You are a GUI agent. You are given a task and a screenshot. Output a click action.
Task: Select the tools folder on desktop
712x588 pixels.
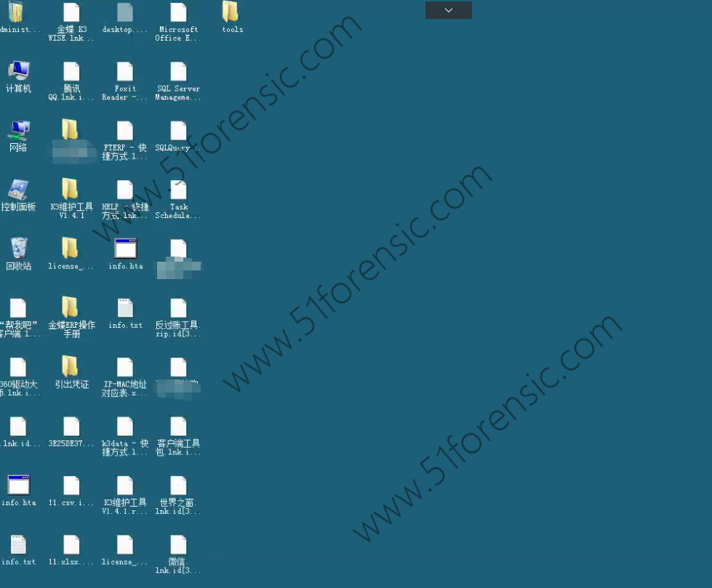[x=231, y=12]
